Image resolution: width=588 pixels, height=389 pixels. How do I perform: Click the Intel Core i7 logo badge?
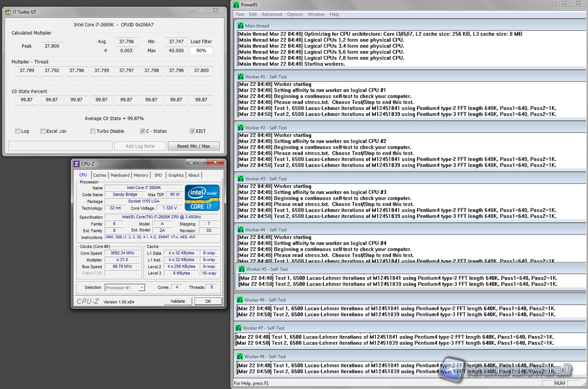202,198
